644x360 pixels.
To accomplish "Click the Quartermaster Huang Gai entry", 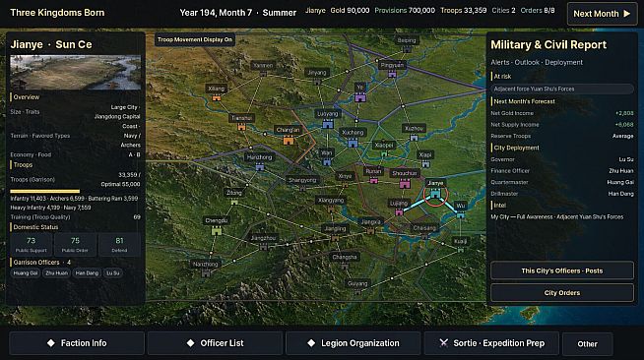I will (x=562, y=182).
